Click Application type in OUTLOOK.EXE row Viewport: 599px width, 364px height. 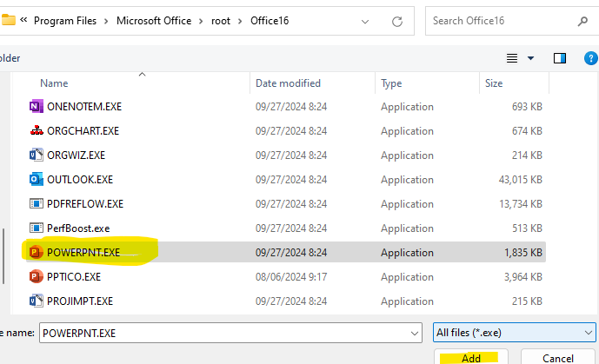pos(407,180)
